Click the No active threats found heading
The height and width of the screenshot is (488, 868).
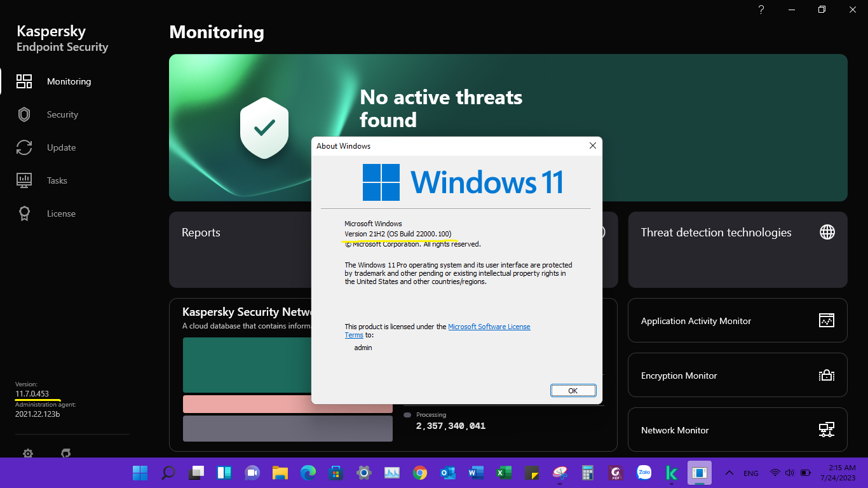(441, 108)
